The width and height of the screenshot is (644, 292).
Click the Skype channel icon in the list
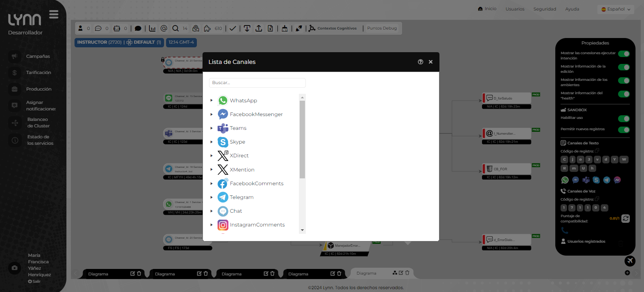(x=223, y=142)
